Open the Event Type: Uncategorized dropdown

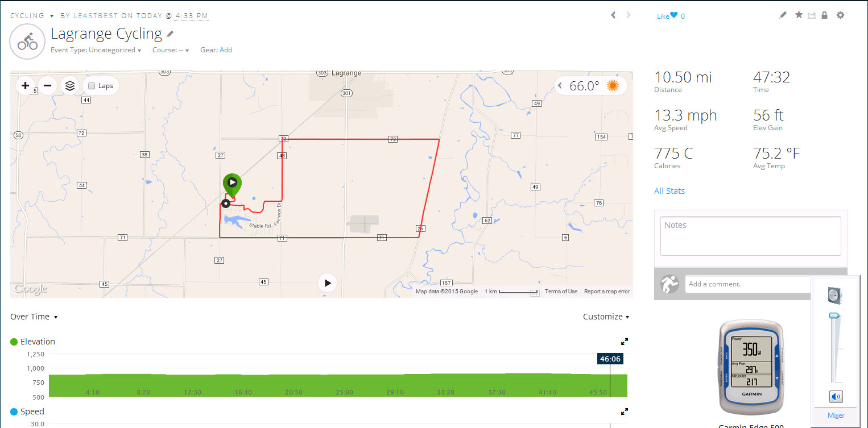[x=96, y=50]
